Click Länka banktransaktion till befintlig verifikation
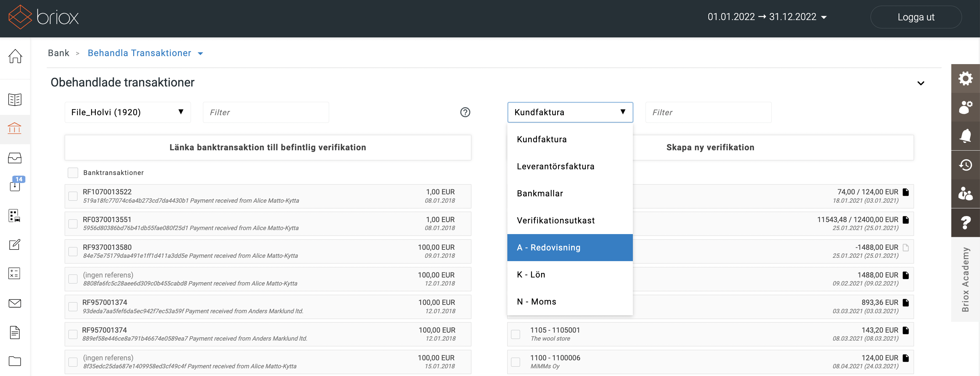 pos(267,147)
